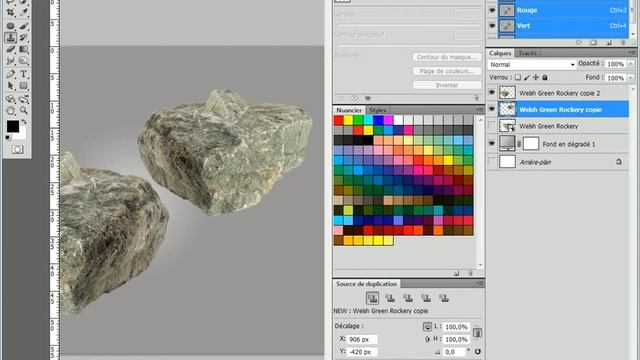This screenshot has width=640, height=360.
Task: Click the reset transform icon in clone source
Action: tap(478, 351)
